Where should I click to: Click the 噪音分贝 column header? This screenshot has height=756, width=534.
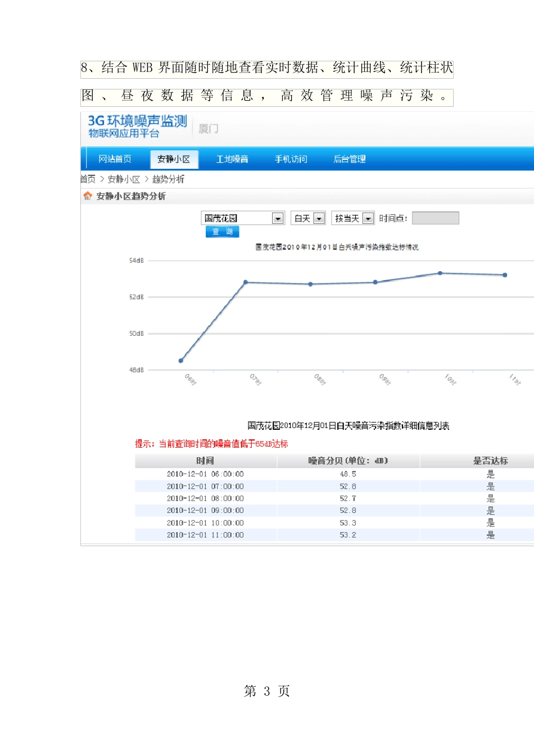pos(348,461)
